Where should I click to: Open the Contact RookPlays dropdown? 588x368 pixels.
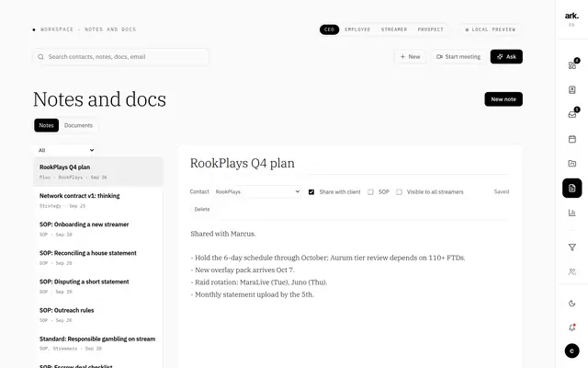pyautogui.click(x=257, y=192)
